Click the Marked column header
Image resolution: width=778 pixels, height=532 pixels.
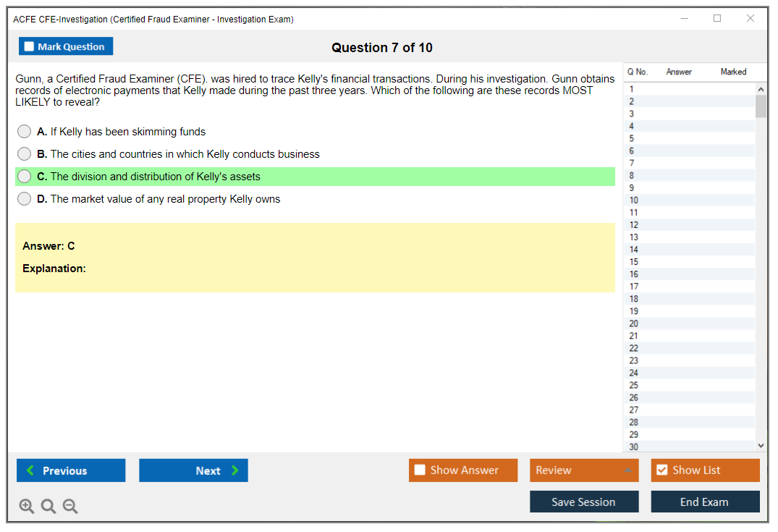tap(733, 72)
